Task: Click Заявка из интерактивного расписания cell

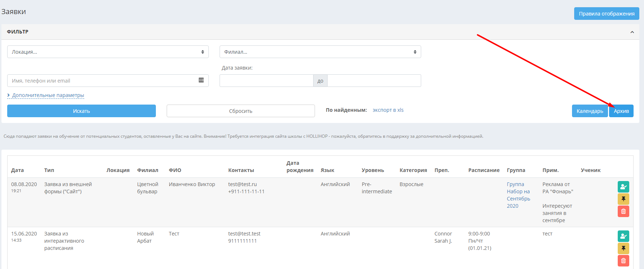Action: (64, 241)
